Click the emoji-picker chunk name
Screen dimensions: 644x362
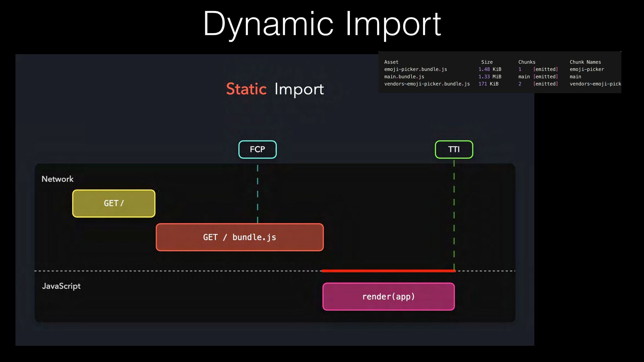587,69
